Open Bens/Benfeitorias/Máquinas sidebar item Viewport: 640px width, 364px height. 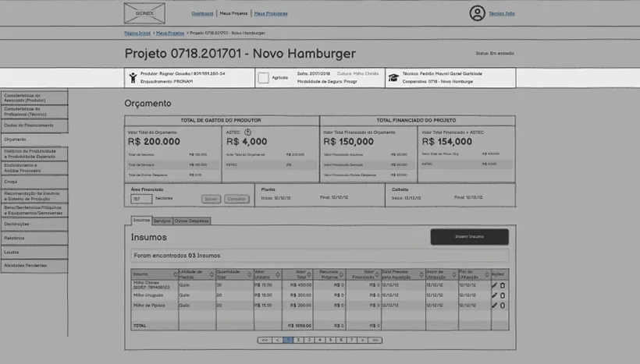pos(34,210)
